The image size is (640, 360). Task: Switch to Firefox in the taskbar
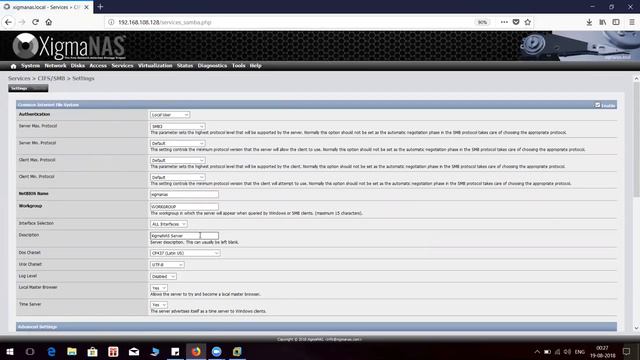[x=196, y=351]
